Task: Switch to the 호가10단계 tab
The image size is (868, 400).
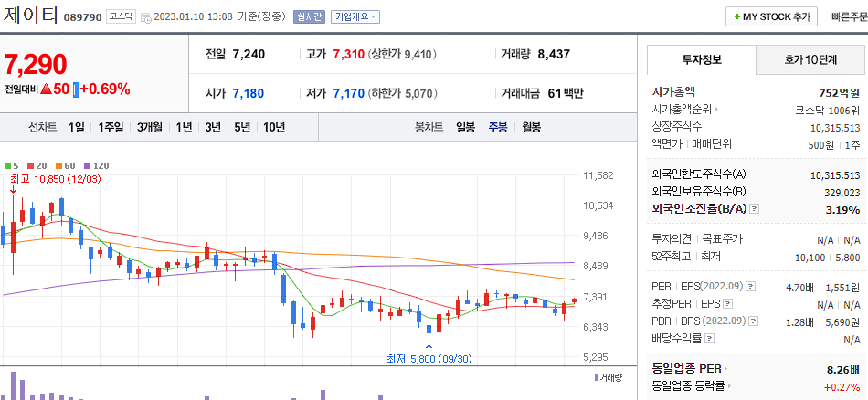Action: [x=811, y=59]
